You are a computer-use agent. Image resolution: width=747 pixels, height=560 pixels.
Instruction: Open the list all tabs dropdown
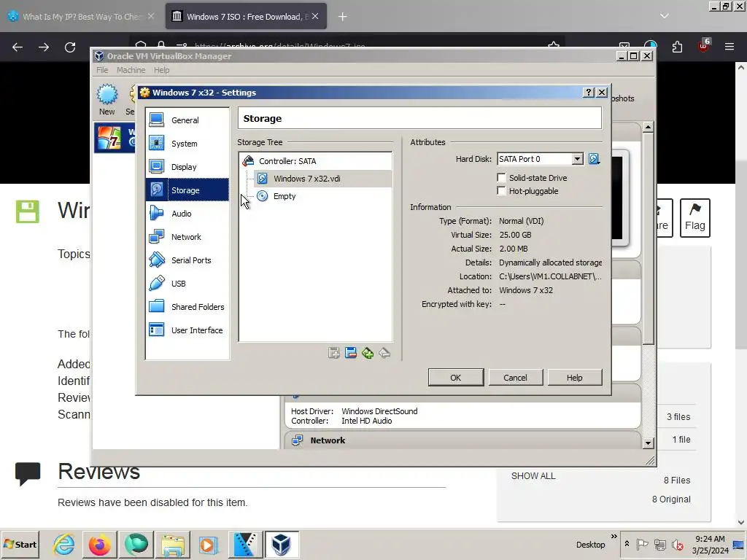pos(665,16)
